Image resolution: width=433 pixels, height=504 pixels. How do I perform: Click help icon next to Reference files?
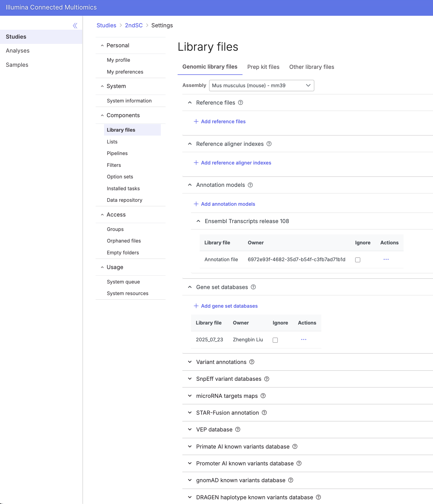240,102
